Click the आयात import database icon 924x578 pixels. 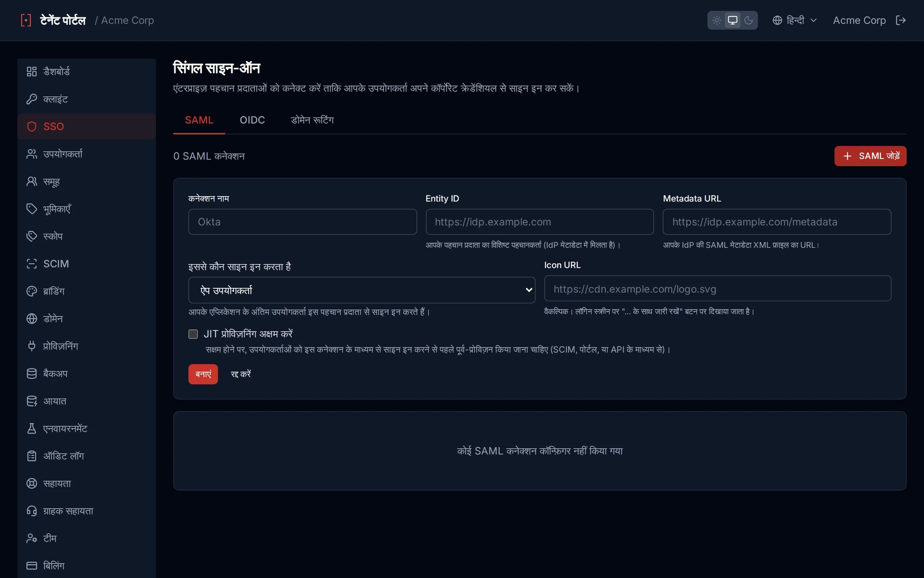32,401
